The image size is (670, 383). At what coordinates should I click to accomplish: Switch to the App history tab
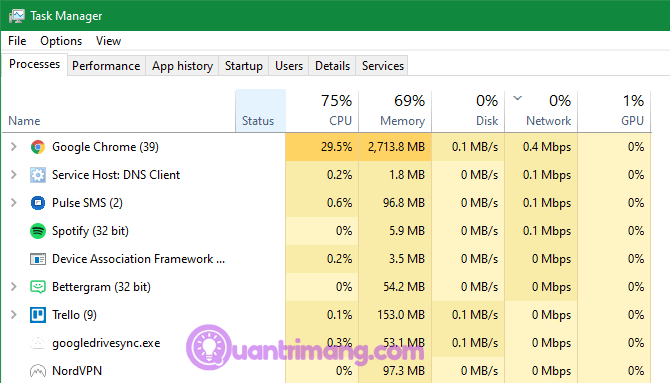(x=182, y=66)
